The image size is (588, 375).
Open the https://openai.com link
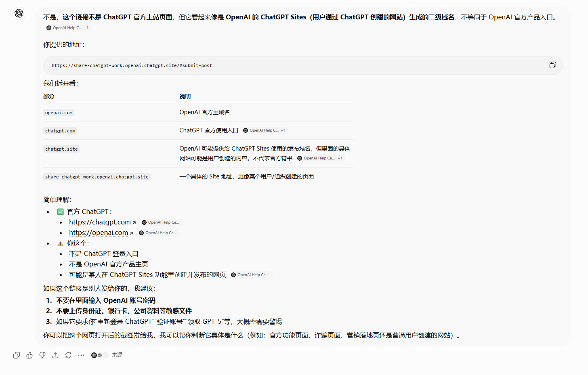(x=101, y=233)
